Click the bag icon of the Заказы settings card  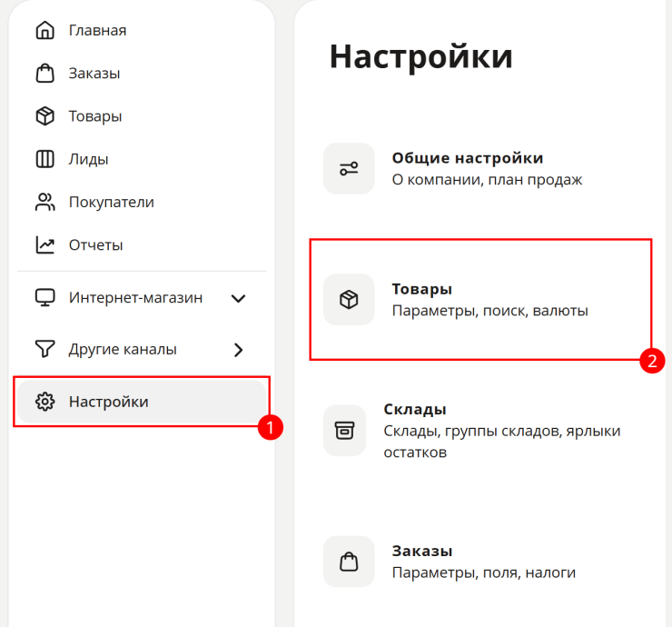tap(349, 562)
